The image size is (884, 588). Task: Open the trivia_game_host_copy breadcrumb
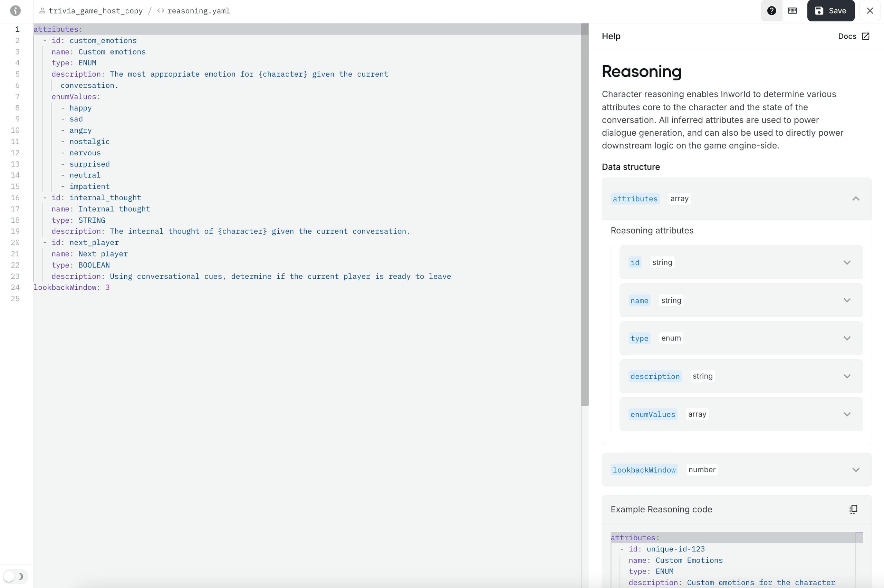point(96,10)
